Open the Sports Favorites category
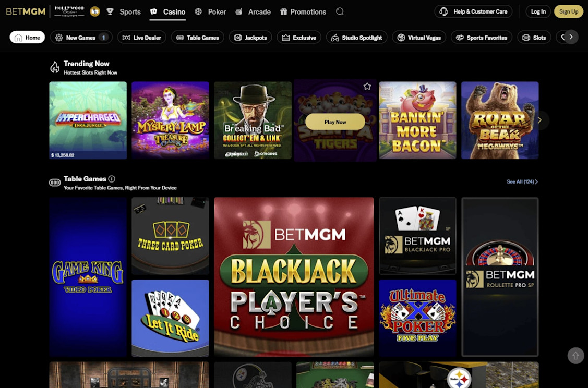Screen dimensions: 588x388 click(482, 38)
